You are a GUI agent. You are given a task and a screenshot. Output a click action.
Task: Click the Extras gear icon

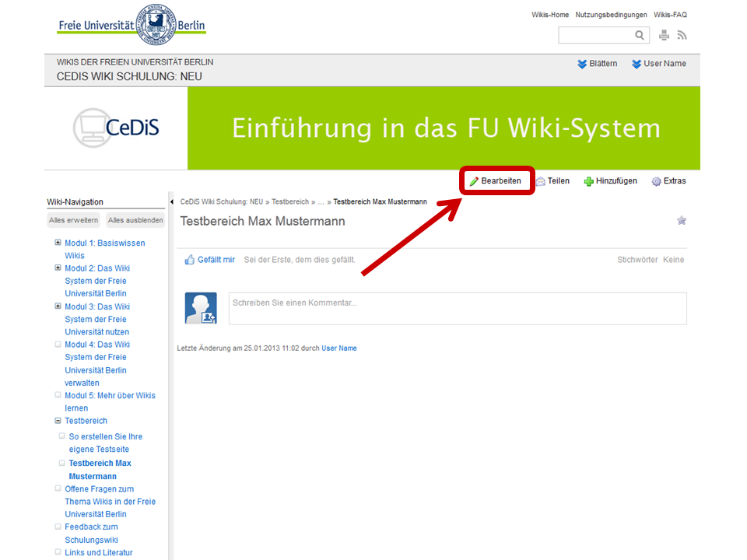(656, 181)
